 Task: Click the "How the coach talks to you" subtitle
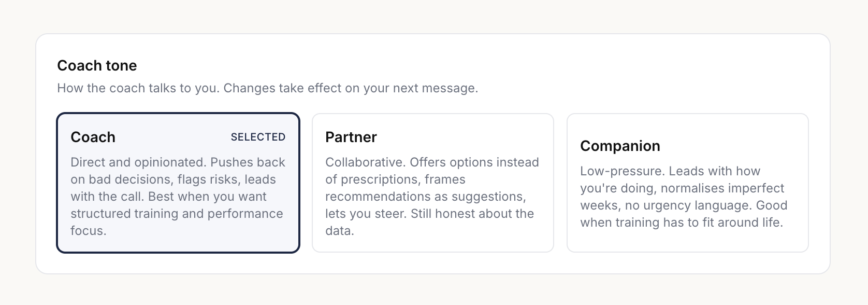point(138,88)
